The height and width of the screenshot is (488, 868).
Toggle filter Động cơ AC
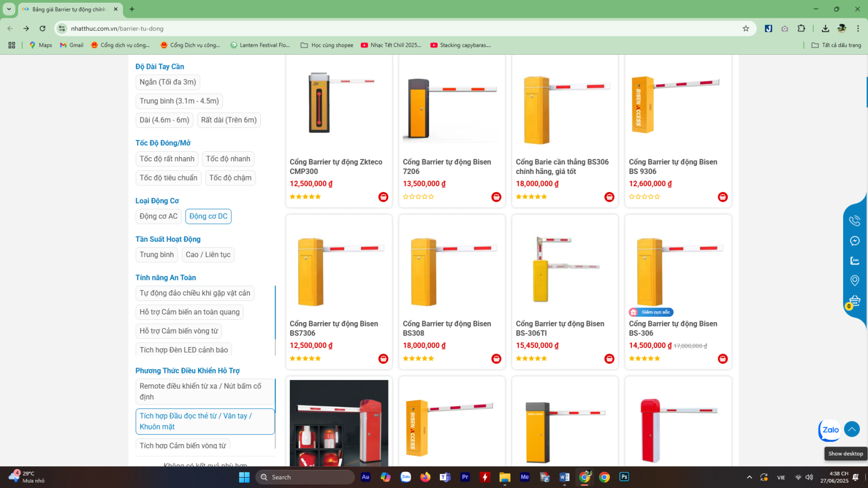tap(158, 216)
